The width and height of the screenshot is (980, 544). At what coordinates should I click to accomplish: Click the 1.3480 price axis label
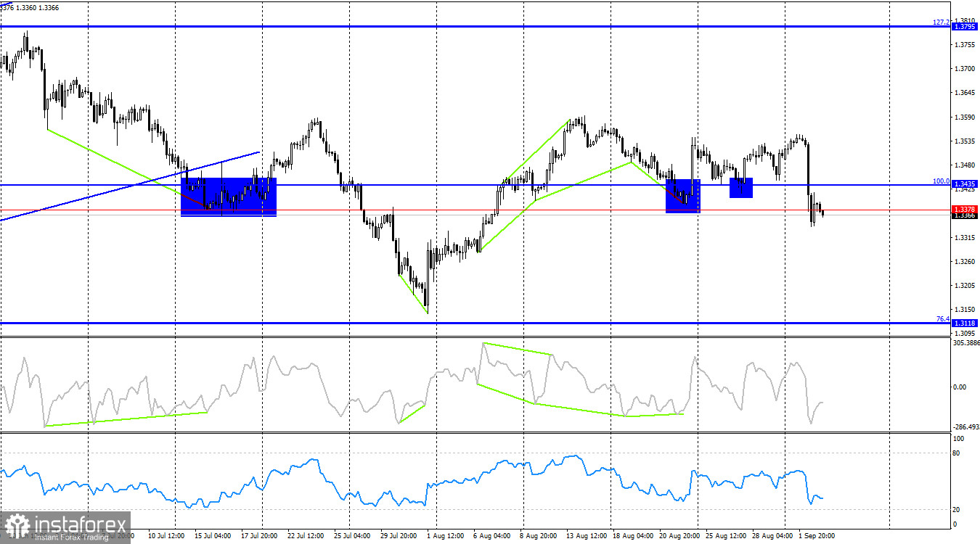(x=965, y=165)
